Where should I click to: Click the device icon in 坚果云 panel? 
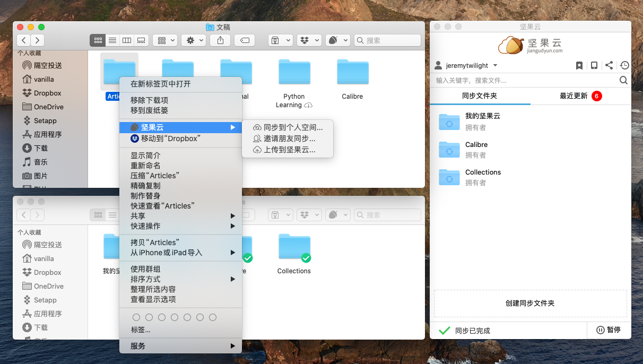click(x=594, y=65)
